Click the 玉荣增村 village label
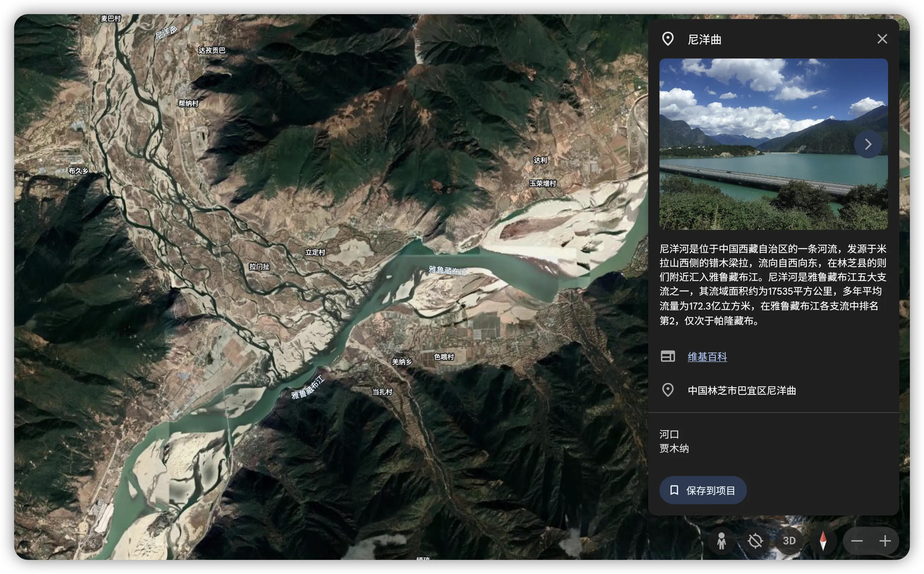924x574 pixels. pos(542,184)
